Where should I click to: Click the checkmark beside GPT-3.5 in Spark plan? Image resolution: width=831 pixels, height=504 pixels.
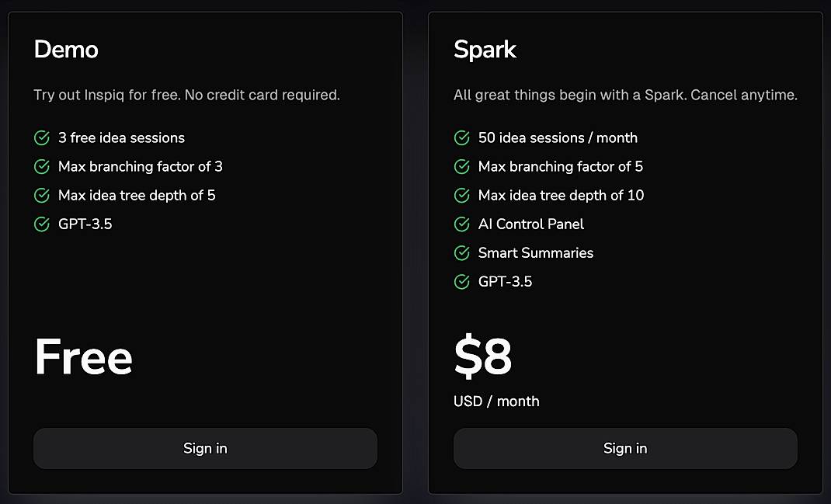tap(462, 281)
